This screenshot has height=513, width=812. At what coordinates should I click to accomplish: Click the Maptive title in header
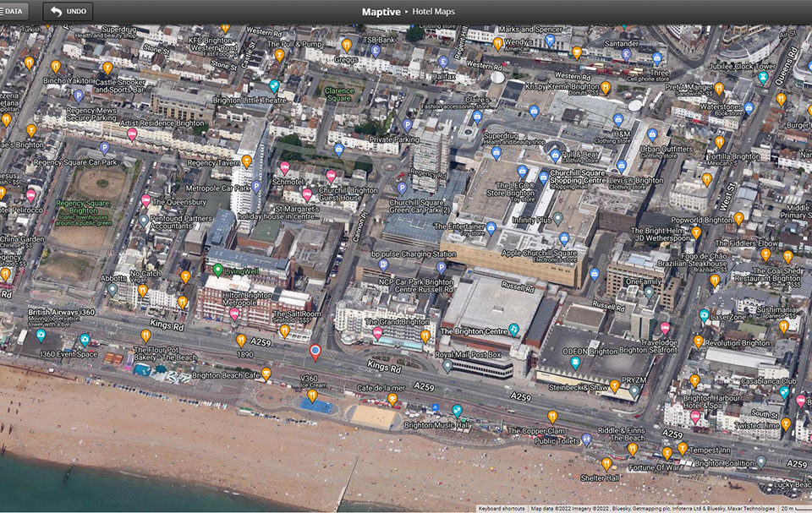point(381,12)
